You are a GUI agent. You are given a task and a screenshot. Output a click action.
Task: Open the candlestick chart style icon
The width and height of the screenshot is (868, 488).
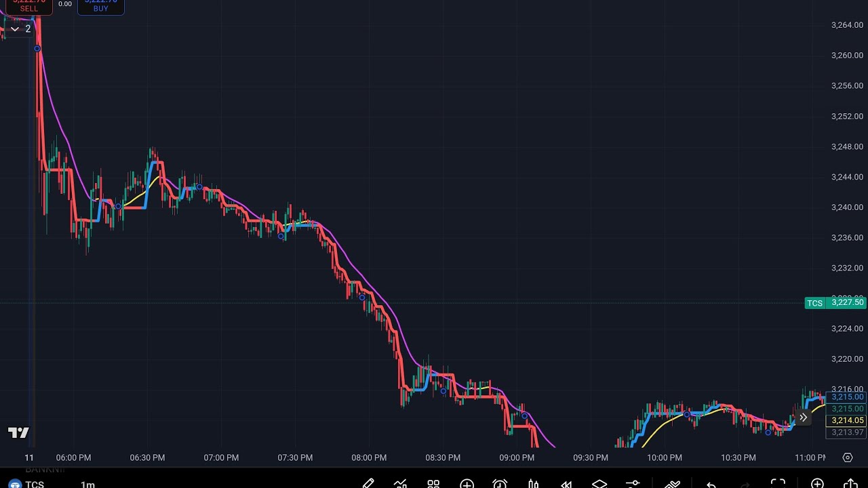click(533, 484)
